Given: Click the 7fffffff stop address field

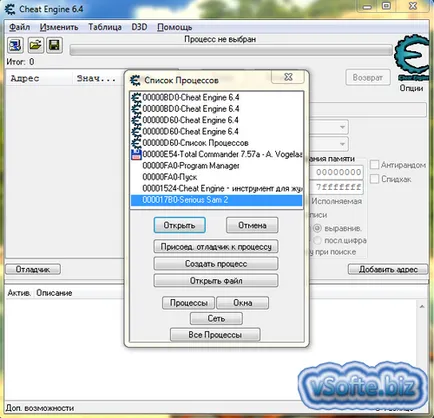Looking at the screenshot, I should (338, 187).
